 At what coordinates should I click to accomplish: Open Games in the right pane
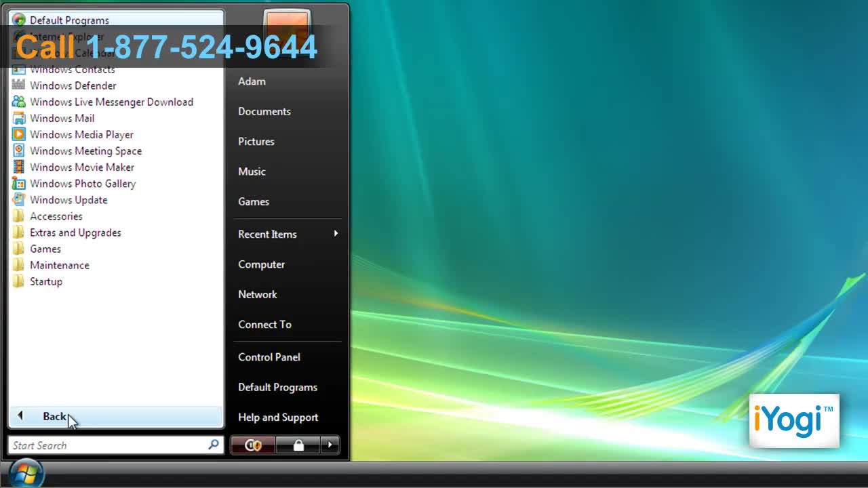pyautogui.click(x=254, y=201)
